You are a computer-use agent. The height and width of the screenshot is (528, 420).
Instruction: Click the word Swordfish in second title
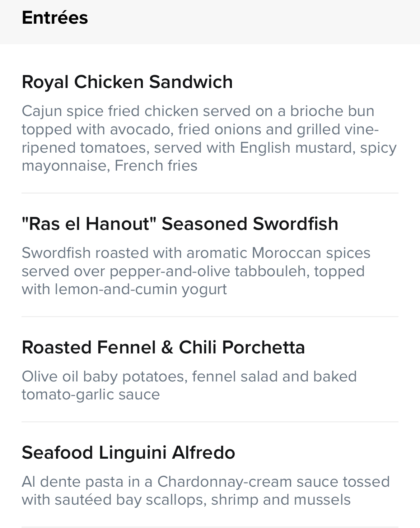point(295,224)
